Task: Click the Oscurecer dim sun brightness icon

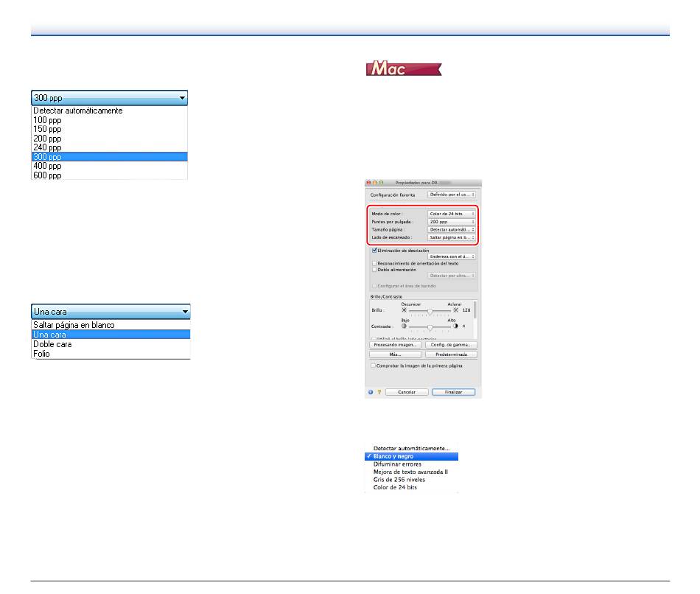Action: click(x=404, y=310)
